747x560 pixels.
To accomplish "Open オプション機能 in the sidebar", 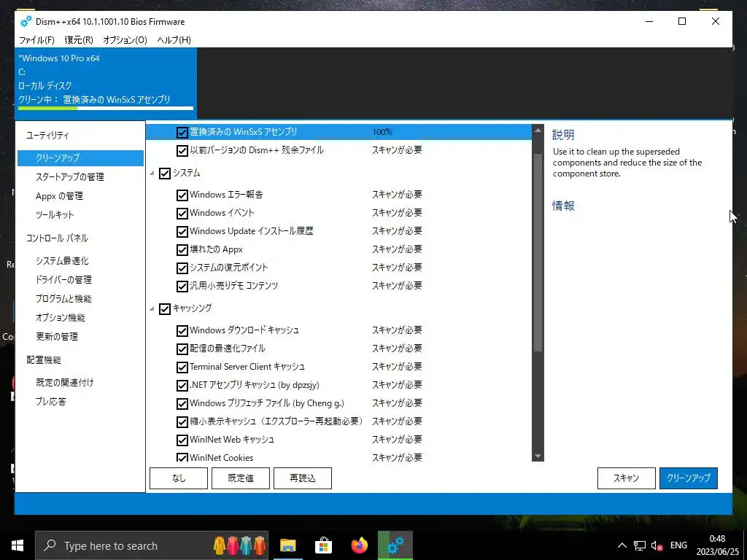I will click(x=60, y=318).
